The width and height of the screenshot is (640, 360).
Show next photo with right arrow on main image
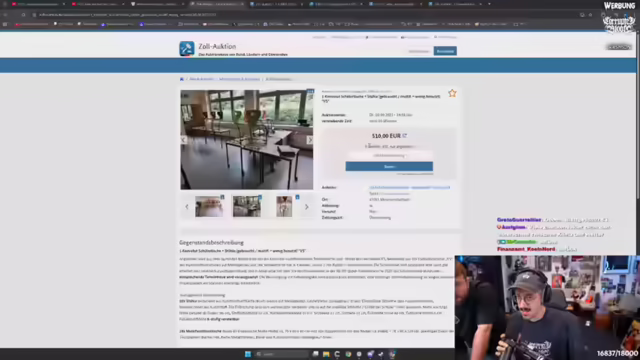[x=309, y=140]
